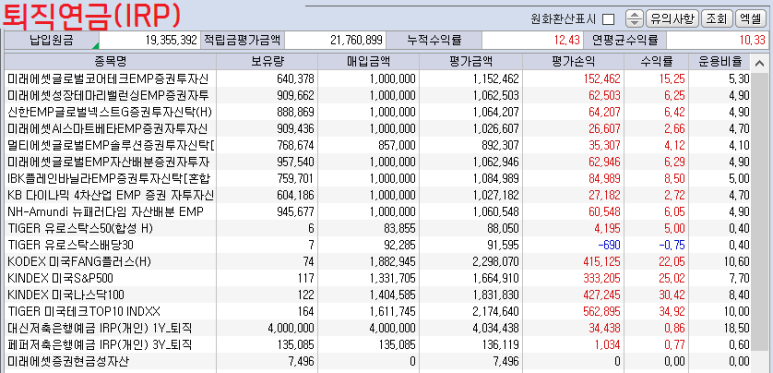Image resolution: width=773 pixels, height=373 pixels.
Task: Enable the 원화환산표시 checkbox
Action: (x=609, y=19)
